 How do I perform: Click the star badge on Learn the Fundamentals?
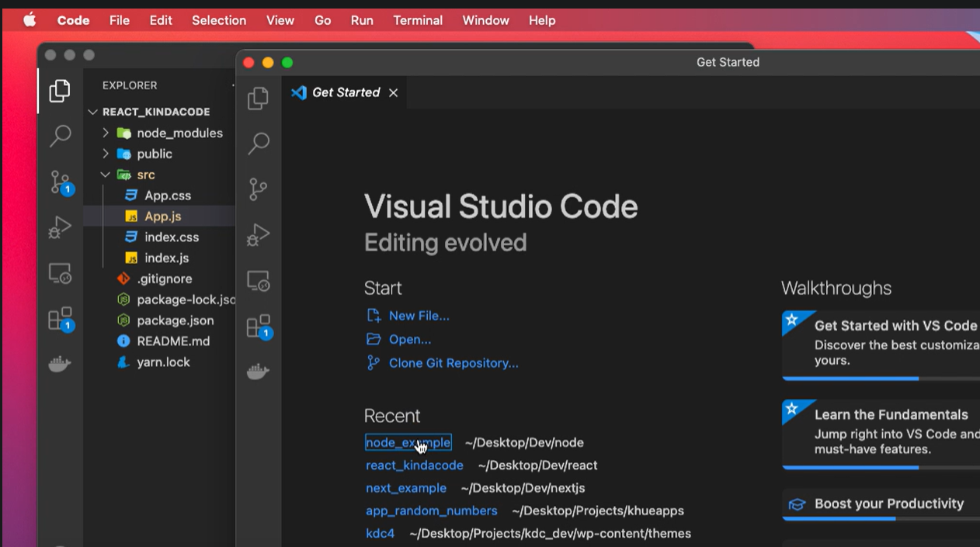(791, 409)
